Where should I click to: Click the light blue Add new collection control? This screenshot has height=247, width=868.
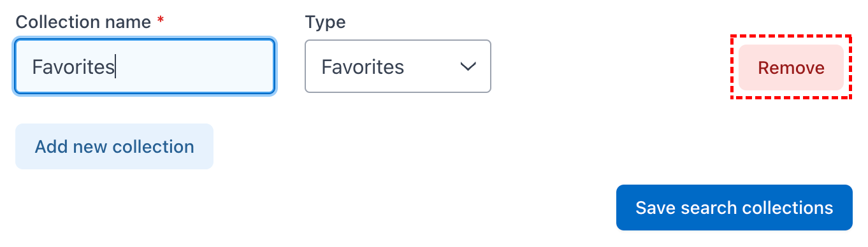114,146
